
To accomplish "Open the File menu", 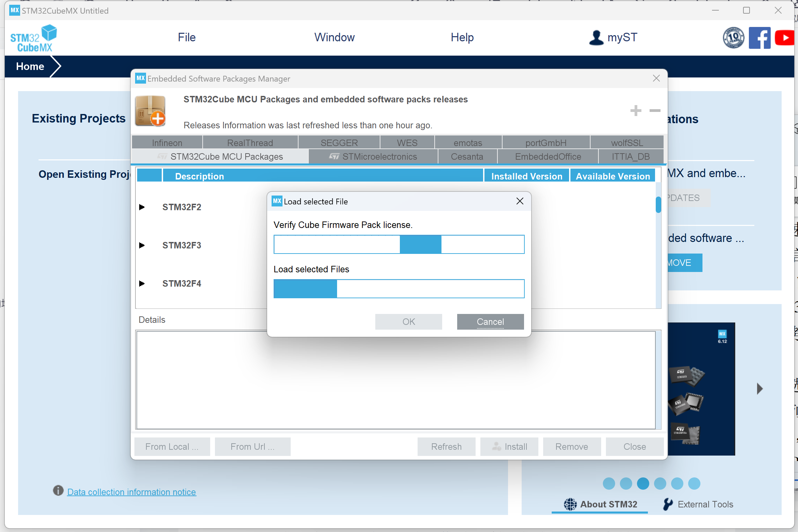I will pos(187,38).
